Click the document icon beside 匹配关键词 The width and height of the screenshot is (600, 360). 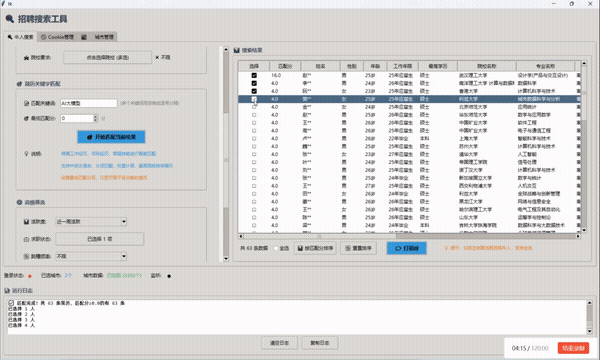click(26, 103)
